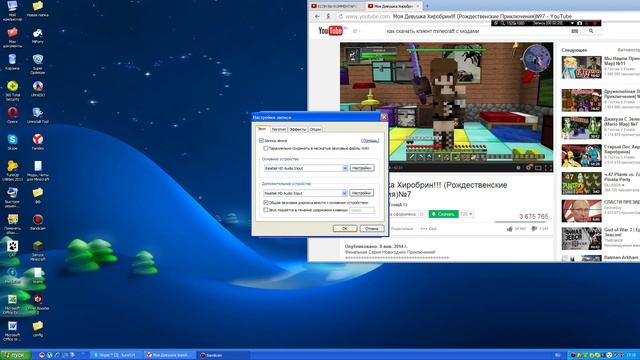This screenshot has width=640, height=360.
Task: Click the primary device Settings button
Action: 362,168
